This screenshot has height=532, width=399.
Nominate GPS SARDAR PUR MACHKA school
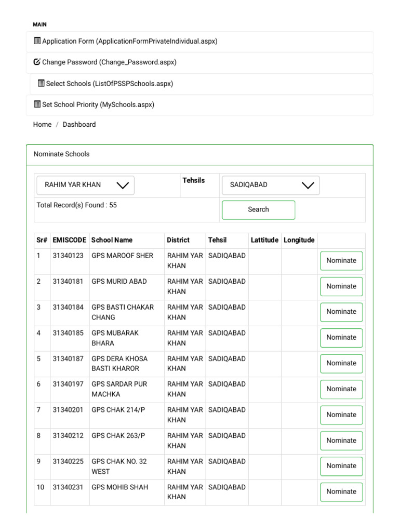pos(341,390)
